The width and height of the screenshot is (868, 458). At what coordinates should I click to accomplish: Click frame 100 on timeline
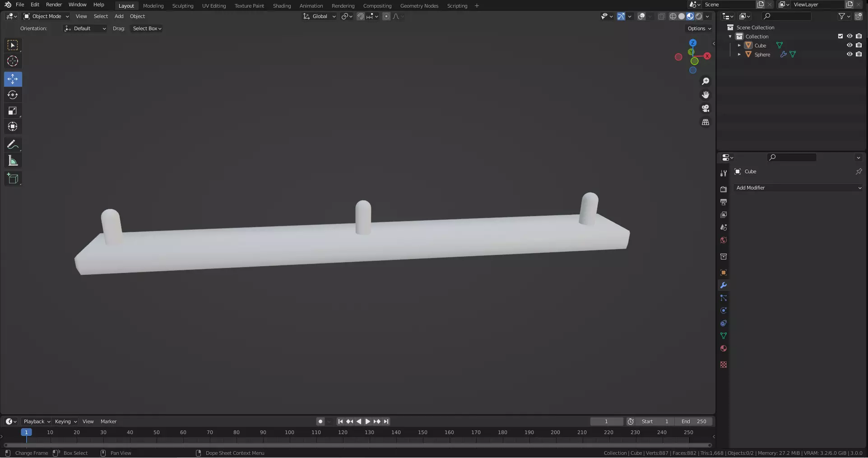tap(289, 432)
